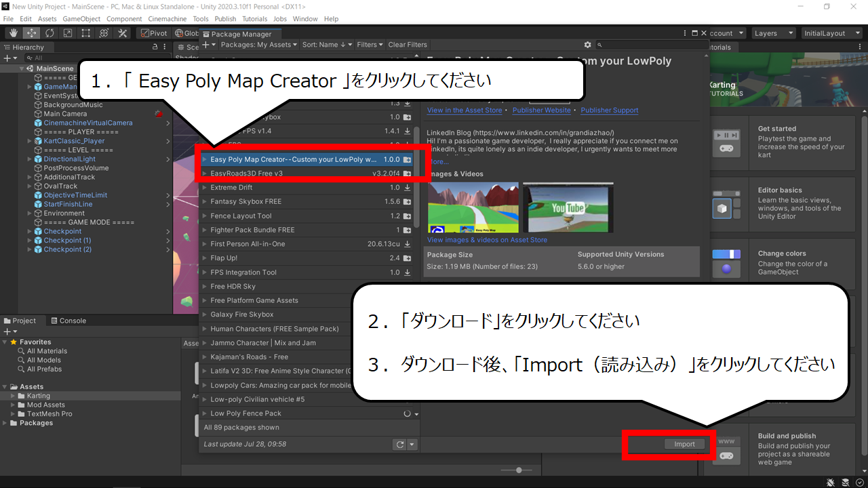Open Packages: My Assets dropdown
The height and width of the screenshot is (488, 868).
[x=260, y=45]
